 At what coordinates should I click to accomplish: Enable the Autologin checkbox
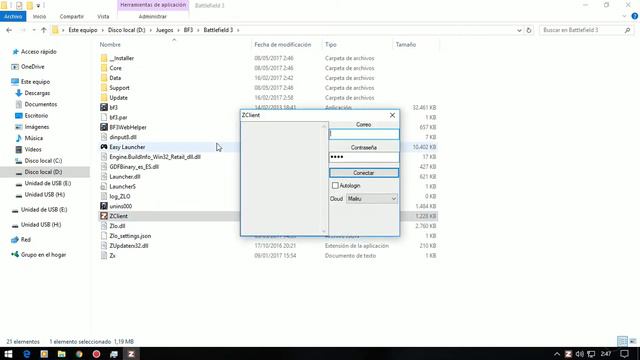point(335,185)
